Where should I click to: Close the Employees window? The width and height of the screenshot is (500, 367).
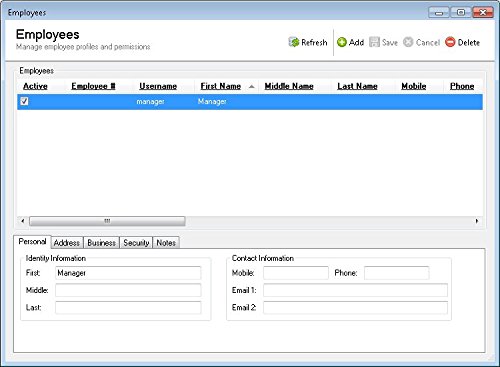point(482,13)
